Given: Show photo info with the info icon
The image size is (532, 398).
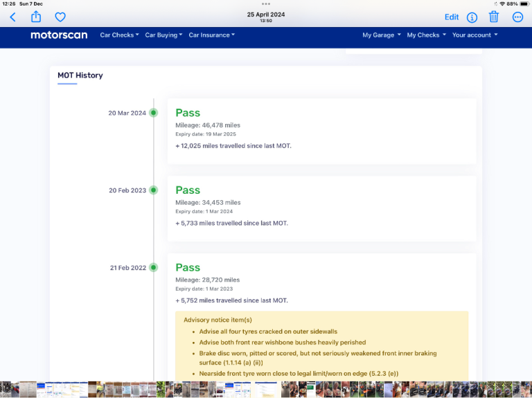Looking at the screenshot, I should [x=472, y=17].
